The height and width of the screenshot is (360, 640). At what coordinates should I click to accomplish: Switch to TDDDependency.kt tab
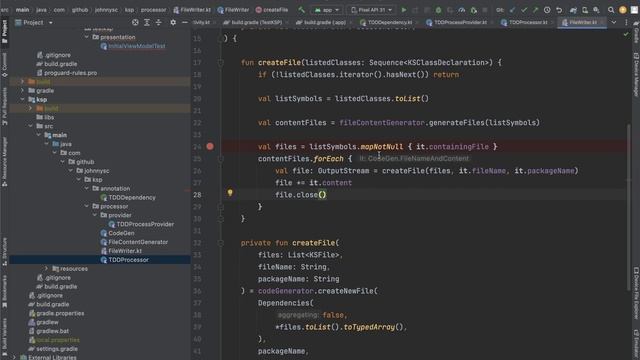pyautogui.click(x=388, y=22)
